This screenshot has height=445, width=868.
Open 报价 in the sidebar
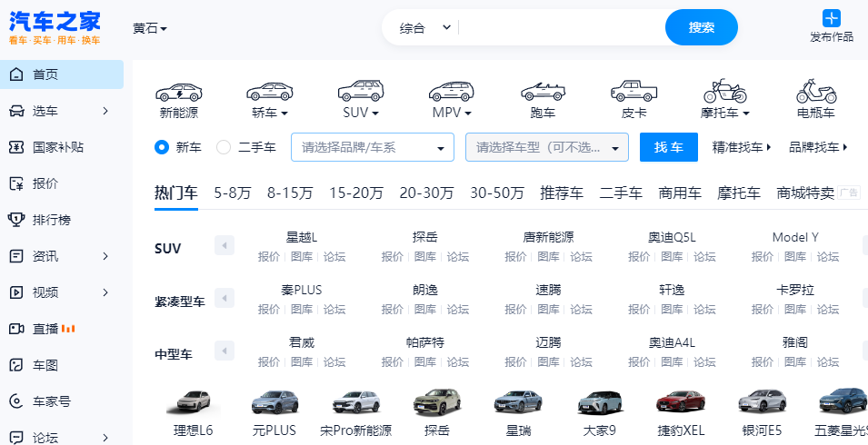62,183
